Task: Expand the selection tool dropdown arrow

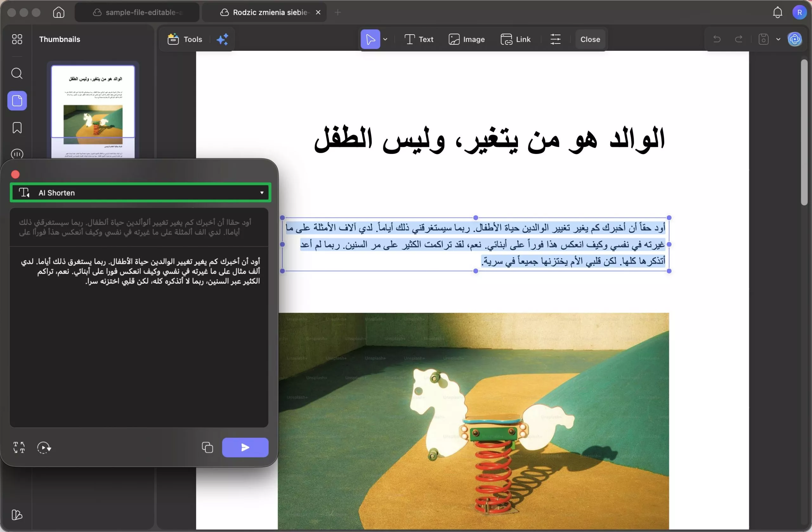Action: tap(385, 39)
